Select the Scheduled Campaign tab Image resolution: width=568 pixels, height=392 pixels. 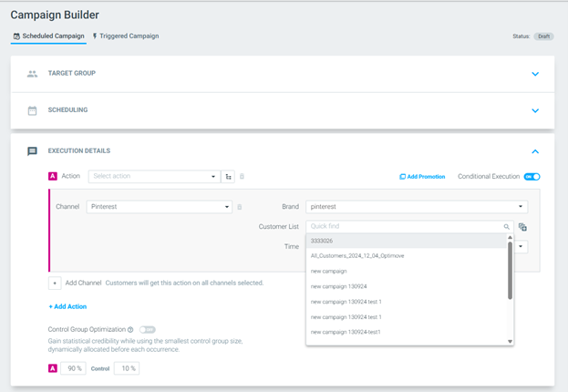[x=48, y=36]
